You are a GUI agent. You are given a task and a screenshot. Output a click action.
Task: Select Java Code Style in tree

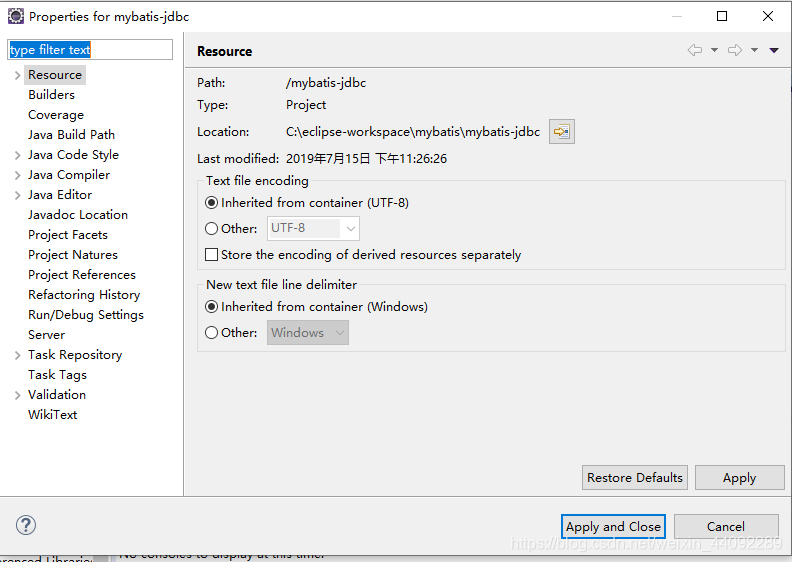click(73, 155)
